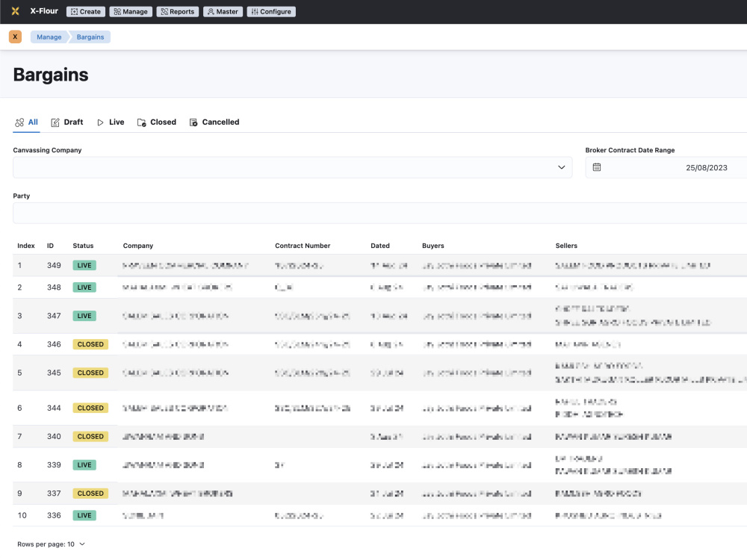This screenshot has height=560, width=747.
Task: Click the Bargains breadcrumb link
Action: tap(90, 37)
